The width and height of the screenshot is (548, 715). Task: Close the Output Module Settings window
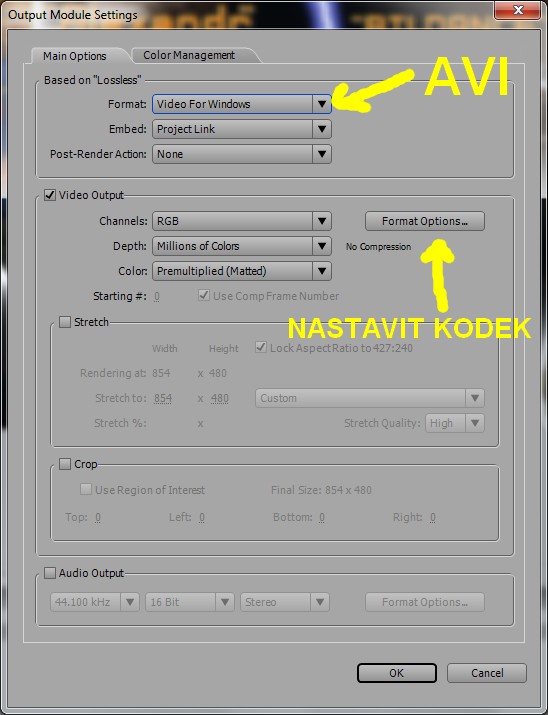coord(517,10)
